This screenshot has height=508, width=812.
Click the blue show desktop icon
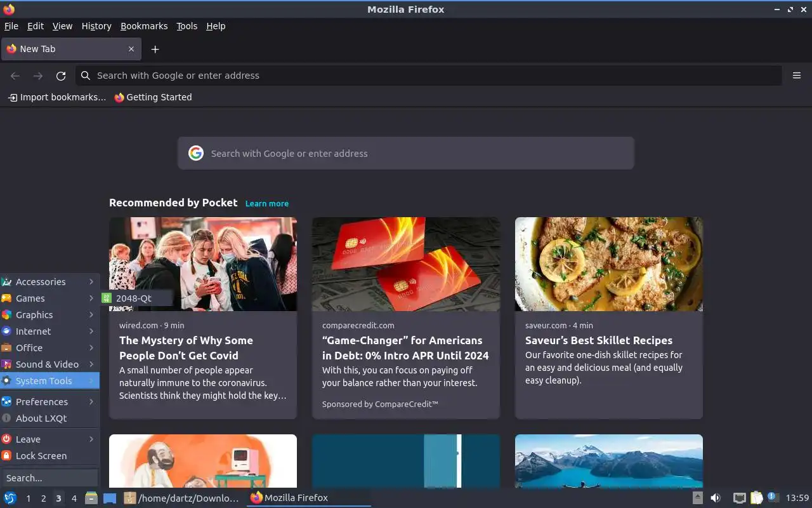110,498
